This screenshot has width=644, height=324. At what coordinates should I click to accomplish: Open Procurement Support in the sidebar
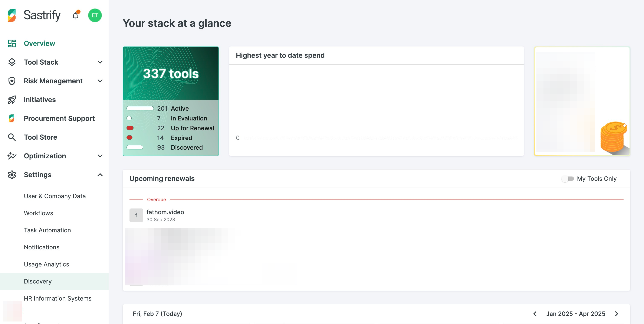pos(59,118)
